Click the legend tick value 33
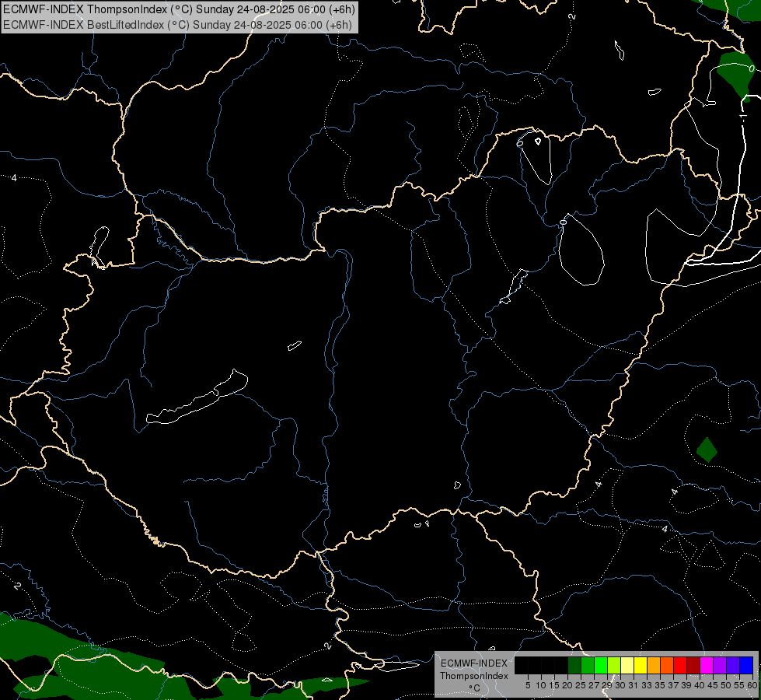The height and width of the screenshot is (700, 761). click(x=647, y=685)
